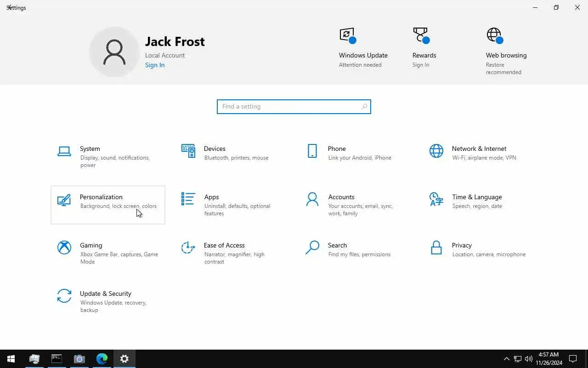Click the Web browsing label
The image size is (588, 368).
click(x=506, y=55)
